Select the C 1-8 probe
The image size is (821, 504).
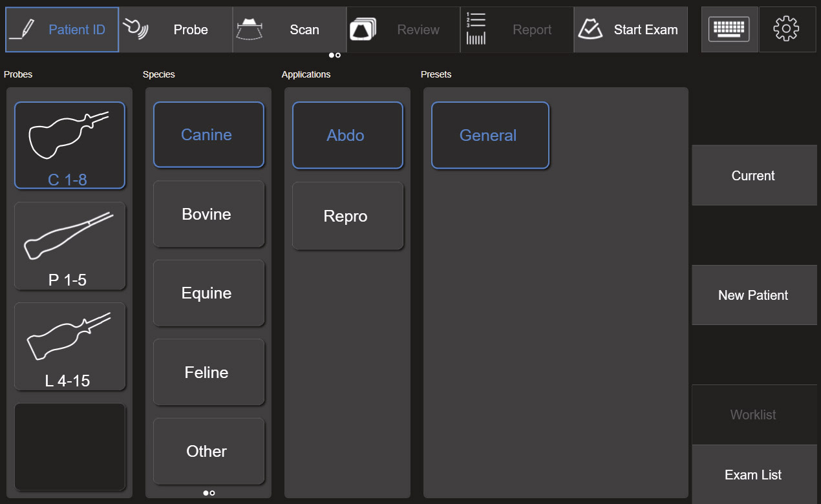coord(70,145)
